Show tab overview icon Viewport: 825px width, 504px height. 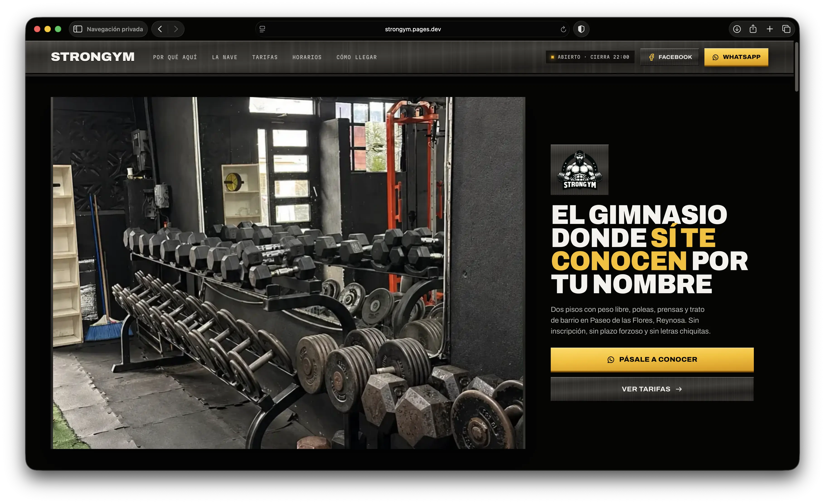point(786,29)
